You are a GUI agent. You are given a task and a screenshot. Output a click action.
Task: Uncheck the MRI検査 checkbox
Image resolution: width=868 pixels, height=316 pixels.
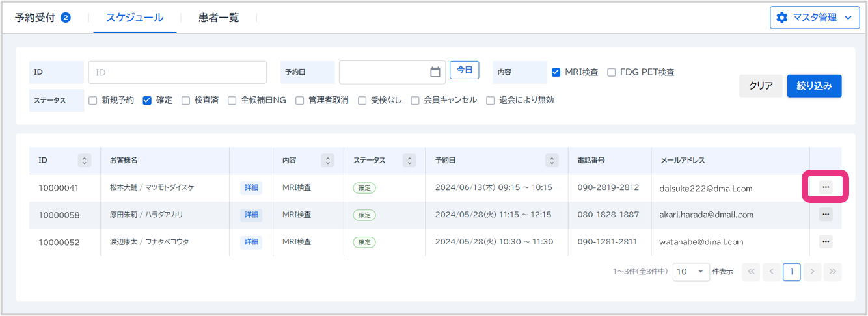tap(556, 72)
